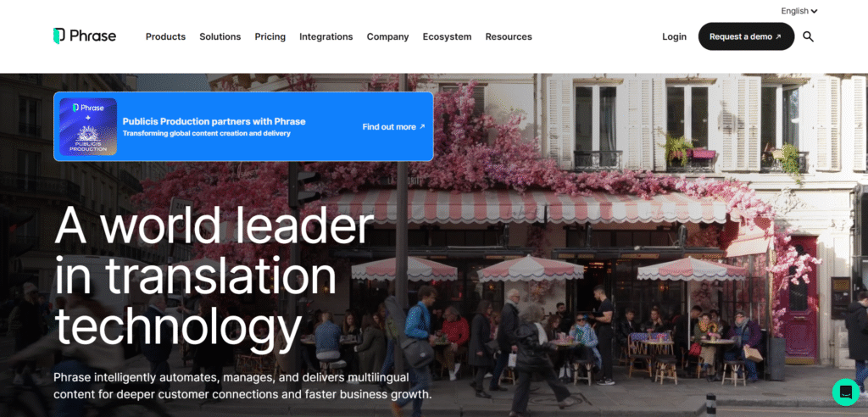The image size is (868, 417).
Task: Click the Request a demo button
Action: click(x=746, y=36)
